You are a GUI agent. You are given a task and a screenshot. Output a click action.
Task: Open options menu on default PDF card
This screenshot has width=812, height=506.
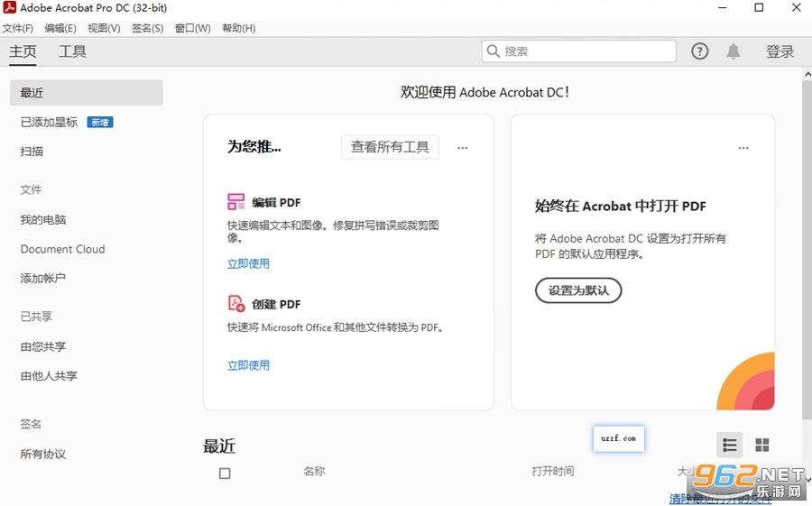point(743,148)
